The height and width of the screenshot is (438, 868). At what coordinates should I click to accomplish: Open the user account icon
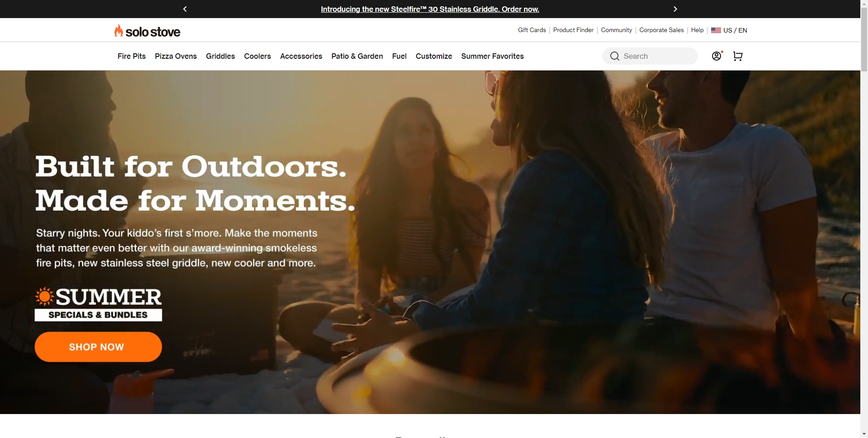point(717,56)
